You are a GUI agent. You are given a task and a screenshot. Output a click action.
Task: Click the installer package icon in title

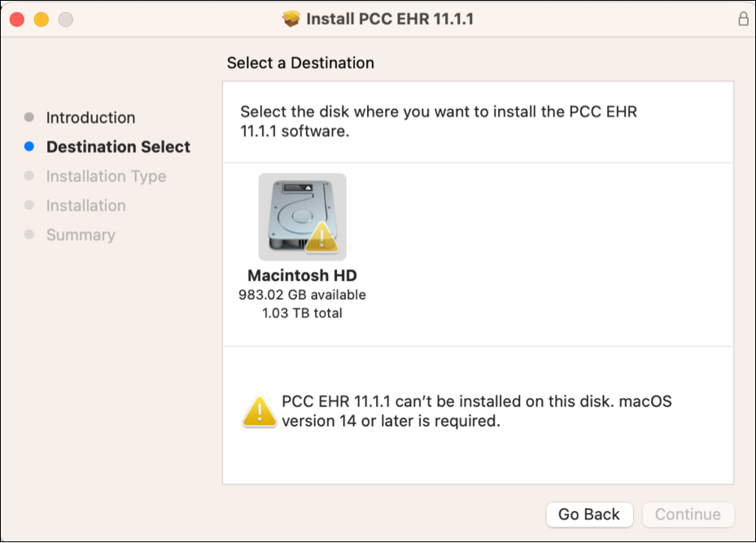[291, 19]
